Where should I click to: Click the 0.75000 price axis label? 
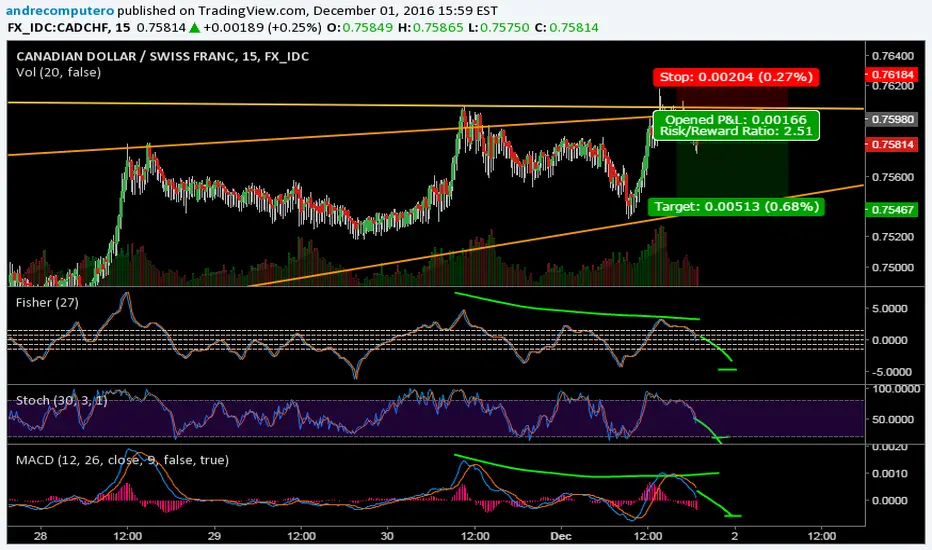click(x=893, y=268)
